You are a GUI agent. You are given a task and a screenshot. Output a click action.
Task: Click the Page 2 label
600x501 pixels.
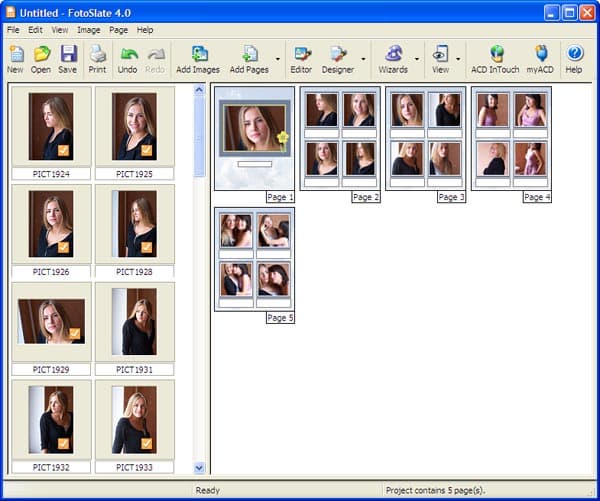(366, 197)
